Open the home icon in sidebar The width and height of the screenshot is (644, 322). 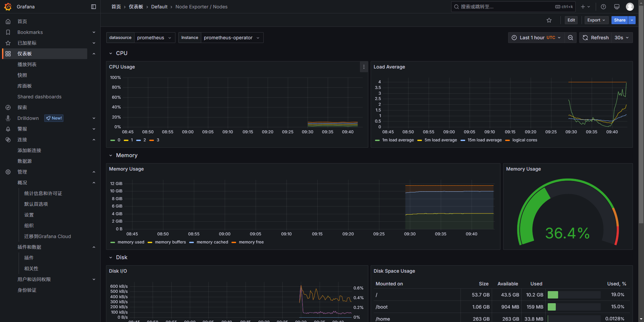(8, 21)
